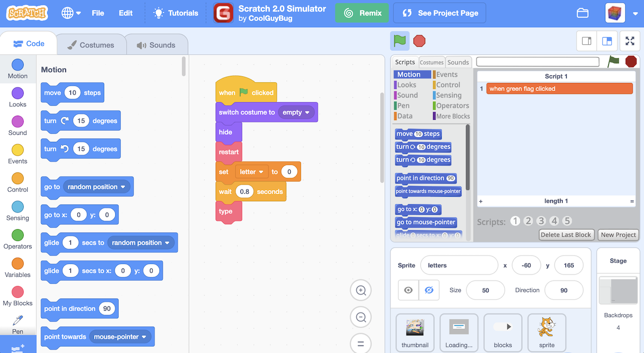Hide the sprite with the crossed-eye toggle
The image size is (644, 353).
click(429, 290)
